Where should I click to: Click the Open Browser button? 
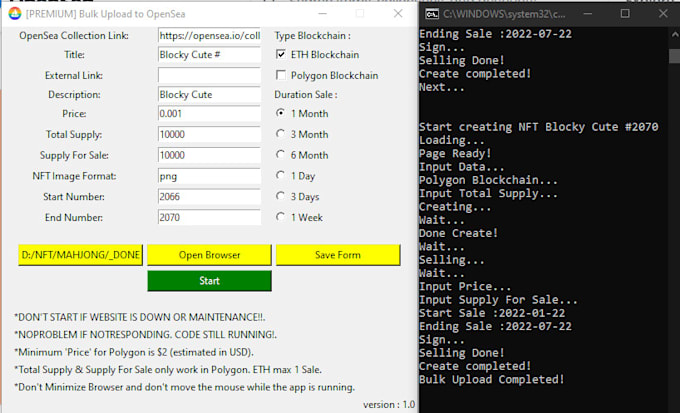coord(209,255)
